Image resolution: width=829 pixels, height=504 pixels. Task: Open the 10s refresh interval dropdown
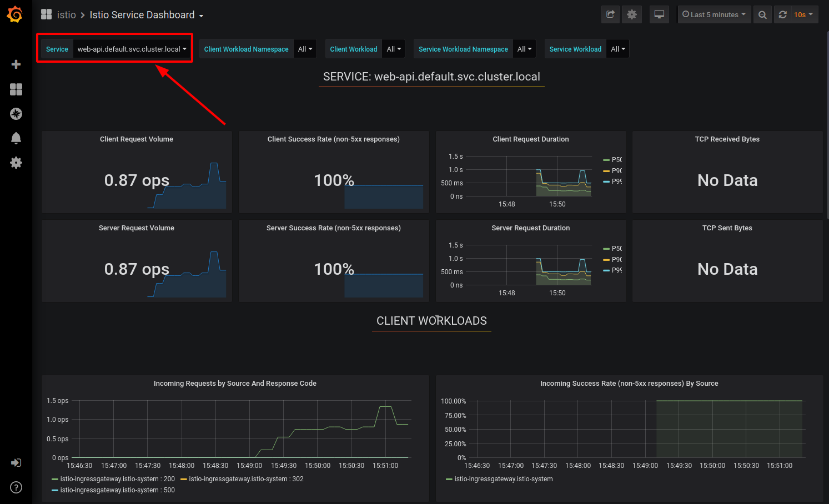pos(804,14)
